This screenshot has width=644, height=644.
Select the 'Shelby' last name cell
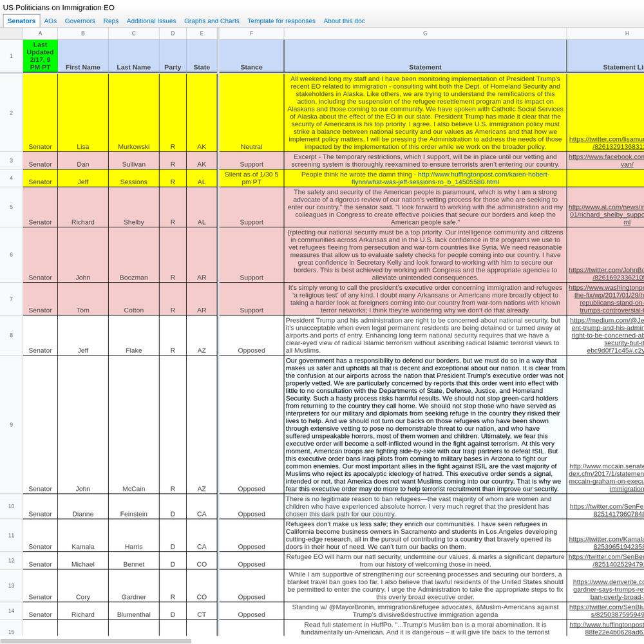pos(134,207)
